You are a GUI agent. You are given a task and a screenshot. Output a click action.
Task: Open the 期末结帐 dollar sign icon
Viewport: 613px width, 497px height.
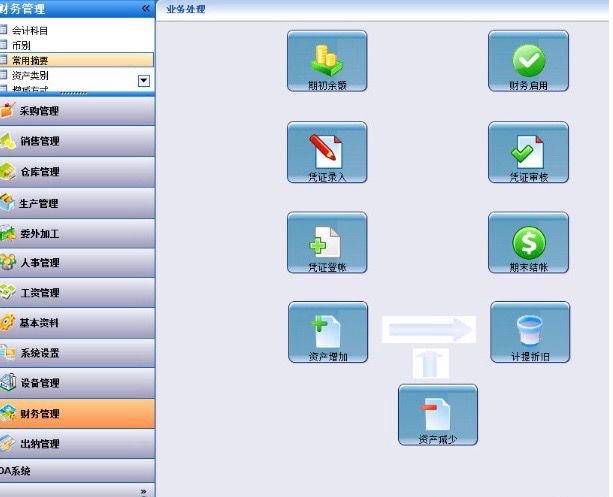[x=528, y=242]
